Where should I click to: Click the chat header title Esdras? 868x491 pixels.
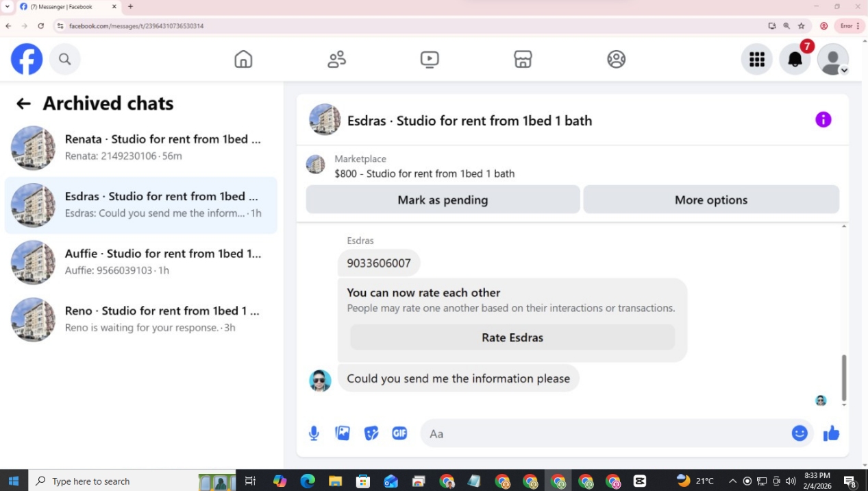469,121
